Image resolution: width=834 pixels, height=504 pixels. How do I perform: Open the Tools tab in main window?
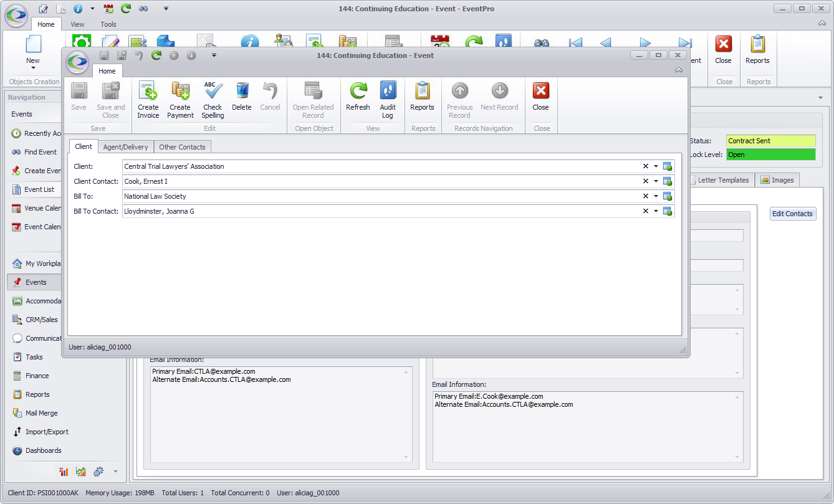coord(108,24)
